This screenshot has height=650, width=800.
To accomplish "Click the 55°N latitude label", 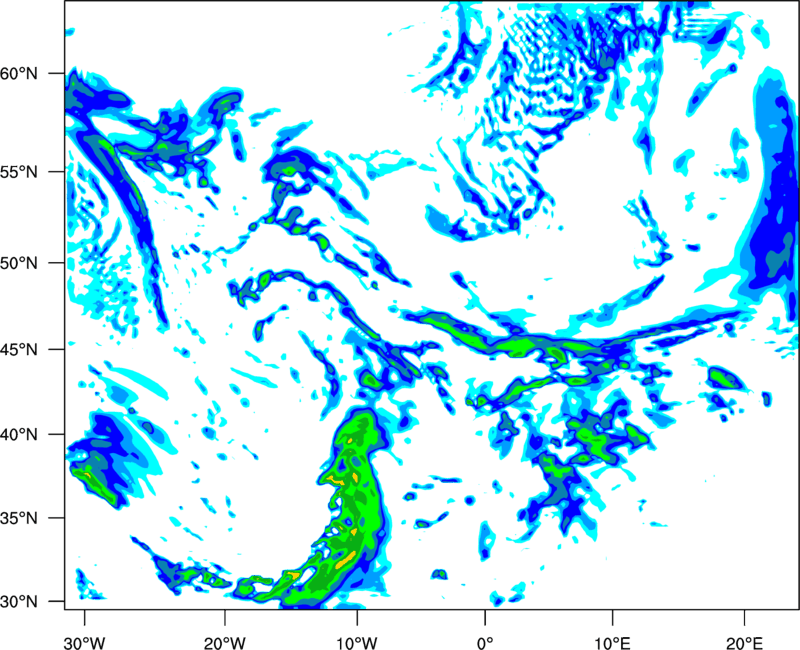I will (x=19, y=171).
